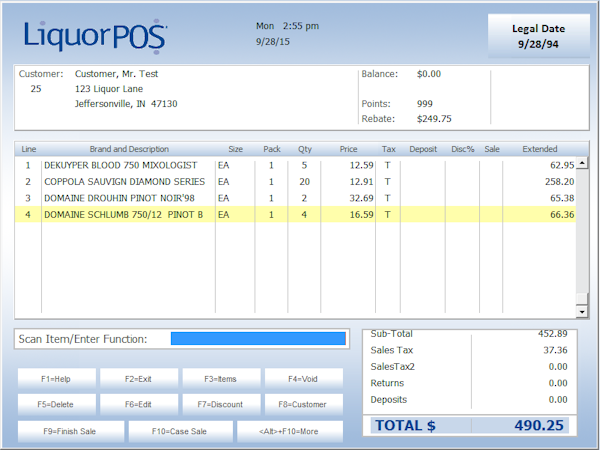Click the item list scroll up arrow
600x450 pixels.
pos(582,163)
